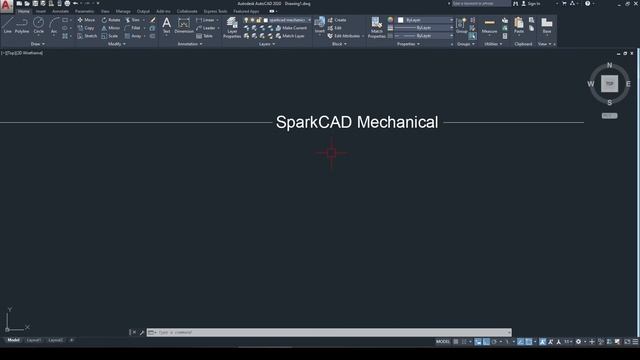
Task: Open Layer Properties manager
Action: point(232,28)
